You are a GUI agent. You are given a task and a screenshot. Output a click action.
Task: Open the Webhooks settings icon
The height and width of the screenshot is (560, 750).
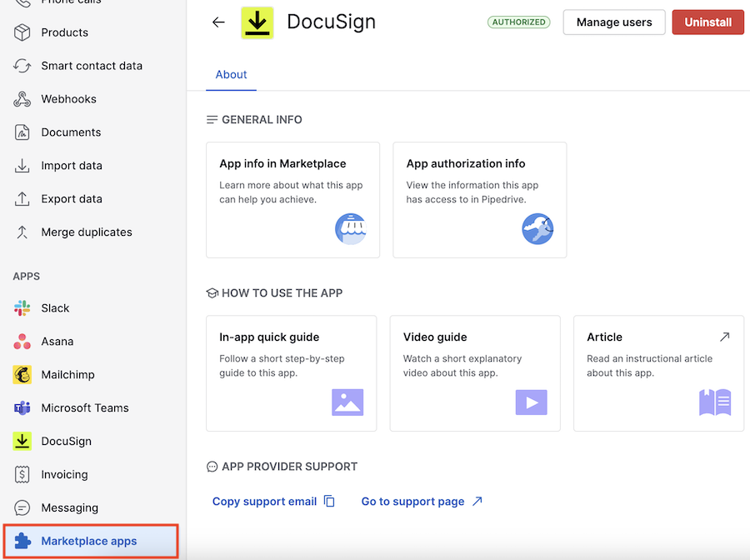click(x=20, y=98)
